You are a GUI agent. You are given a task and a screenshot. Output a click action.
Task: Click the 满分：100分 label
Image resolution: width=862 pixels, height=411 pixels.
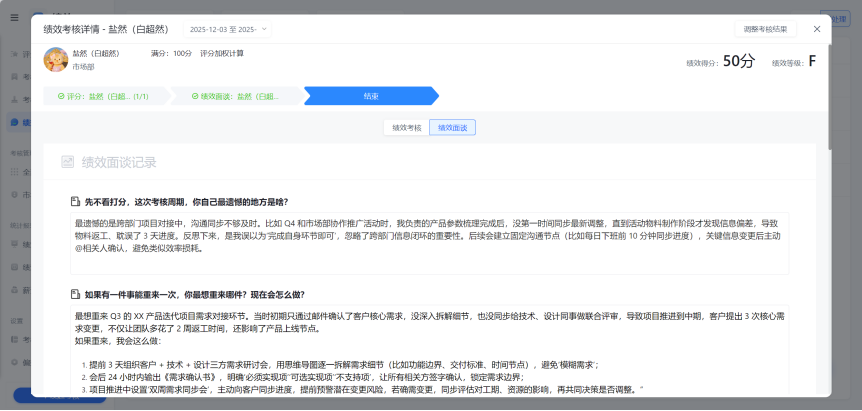[171, 53]
